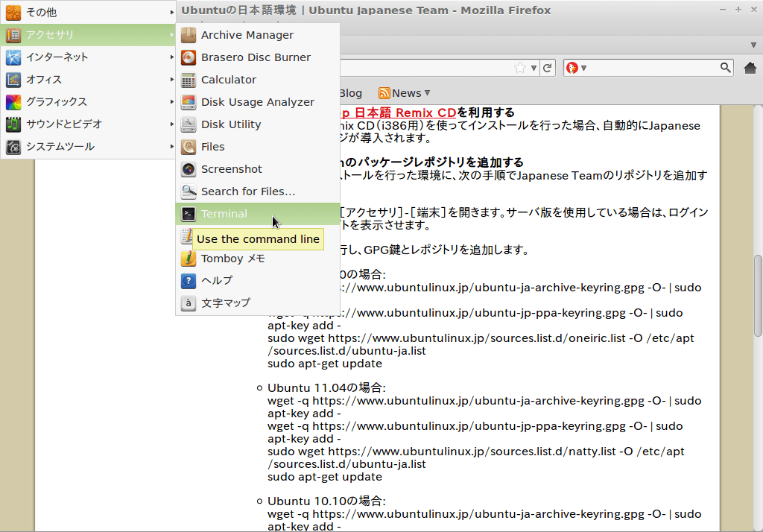Launch Terminal from the menu
The image size is (763, 532).
point(257,214)
